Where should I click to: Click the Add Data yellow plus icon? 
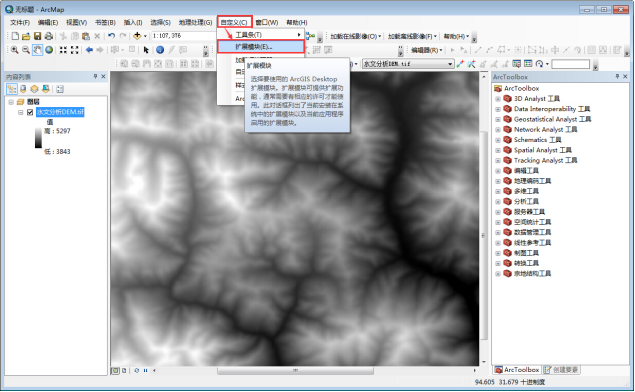(x=137, y=36)
